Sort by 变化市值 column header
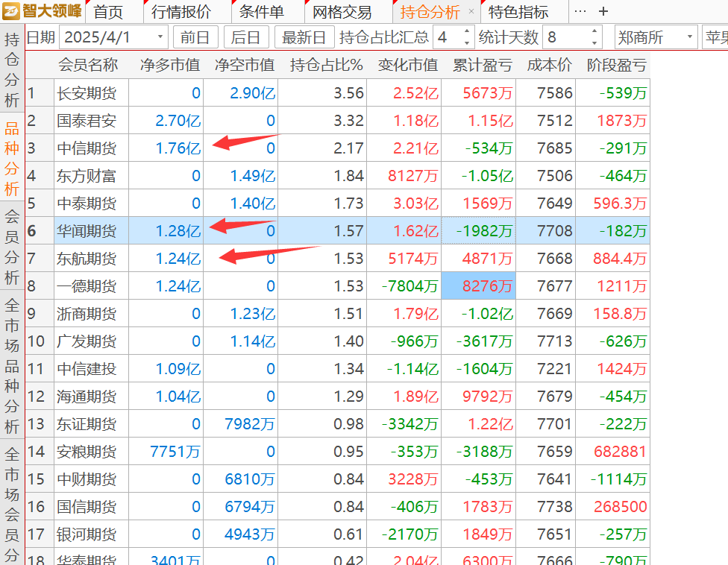 point(408,65)
